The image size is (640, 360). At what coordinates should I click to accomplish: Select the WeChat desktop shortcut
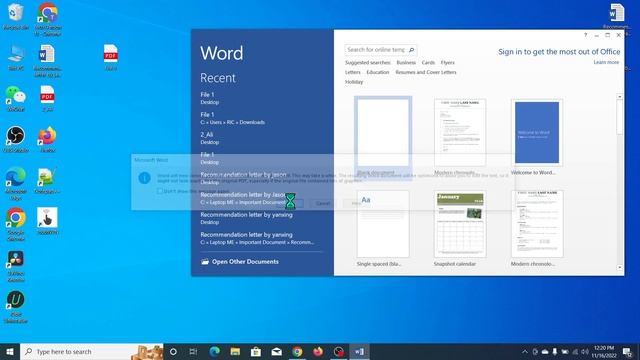tap(16, 98)
